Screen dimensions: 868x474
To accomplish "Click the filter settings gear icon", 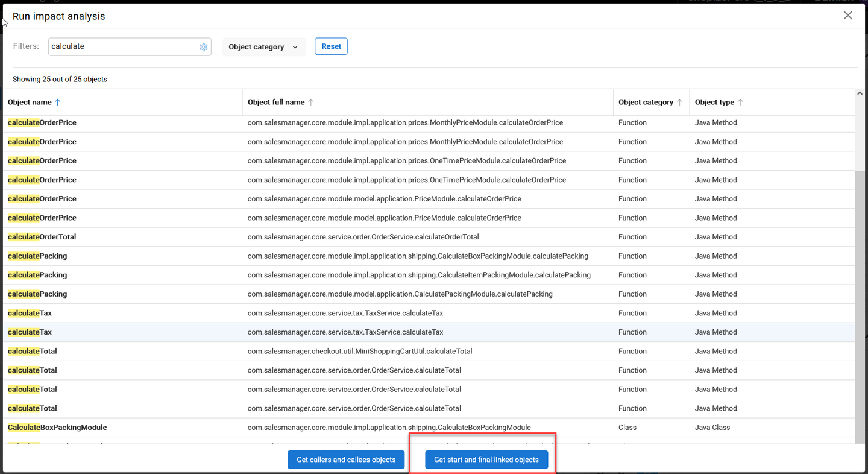I will click(204, 47).
